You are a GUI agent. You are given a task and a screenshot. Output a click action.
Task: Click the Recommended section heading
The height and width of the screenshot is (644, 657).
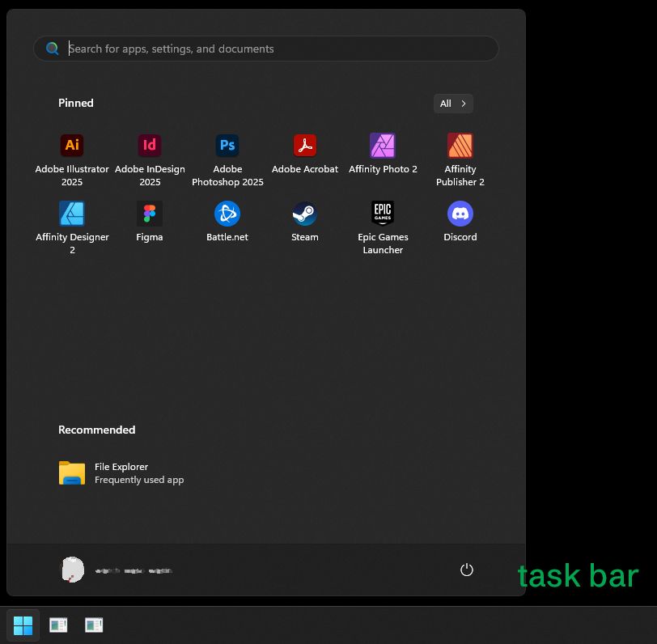click(97, 430)
